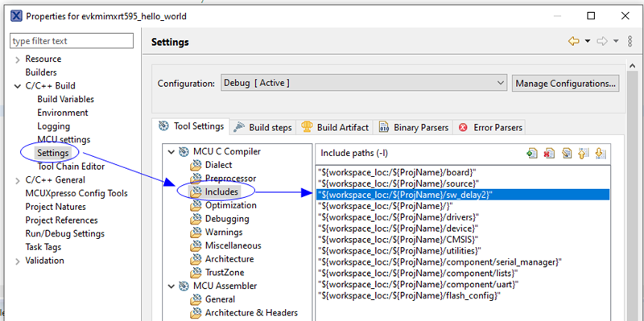Select Task Tags item
Image resolution: width=644 pixels, height=321 pixels.
click(x=43, y=247)
